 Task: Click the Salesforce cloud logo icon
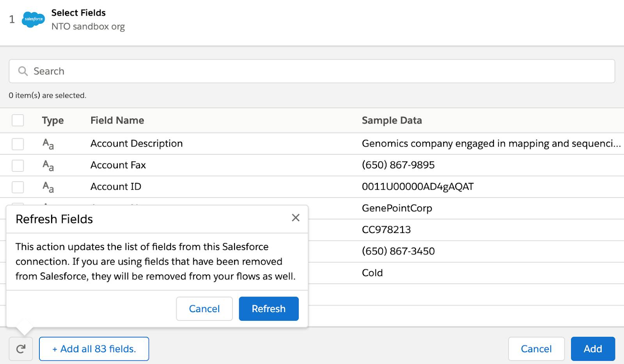33,19
